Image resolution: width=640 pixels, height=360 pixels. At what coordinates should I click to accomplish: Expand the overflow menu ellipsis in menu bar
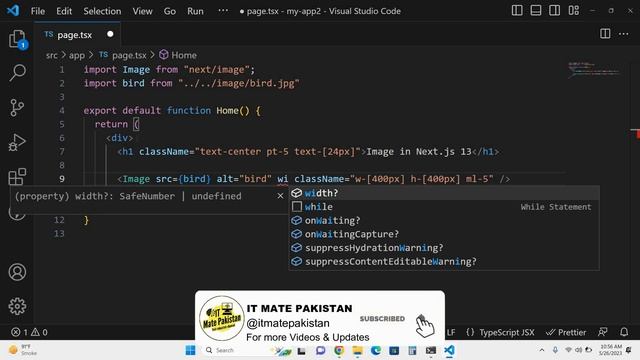(x=223, y=11)
